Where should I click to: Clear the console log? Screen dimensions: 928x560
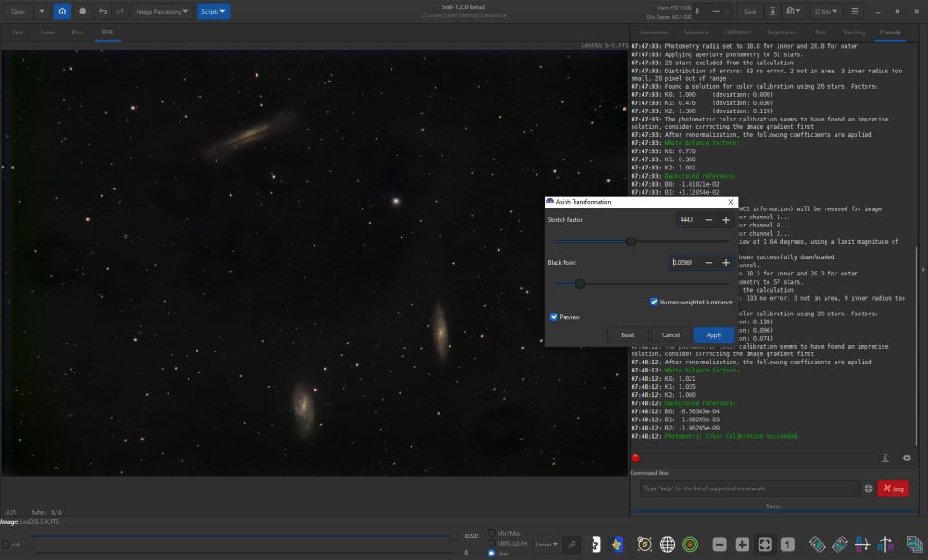pyautogui.click(x=906, y=458)
